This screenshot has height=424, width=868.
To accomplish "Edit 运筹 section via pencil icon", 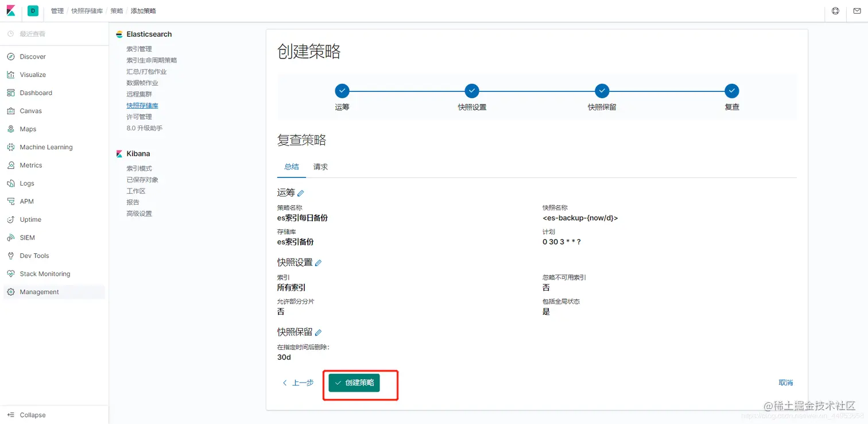I will (x=301, y=193).
